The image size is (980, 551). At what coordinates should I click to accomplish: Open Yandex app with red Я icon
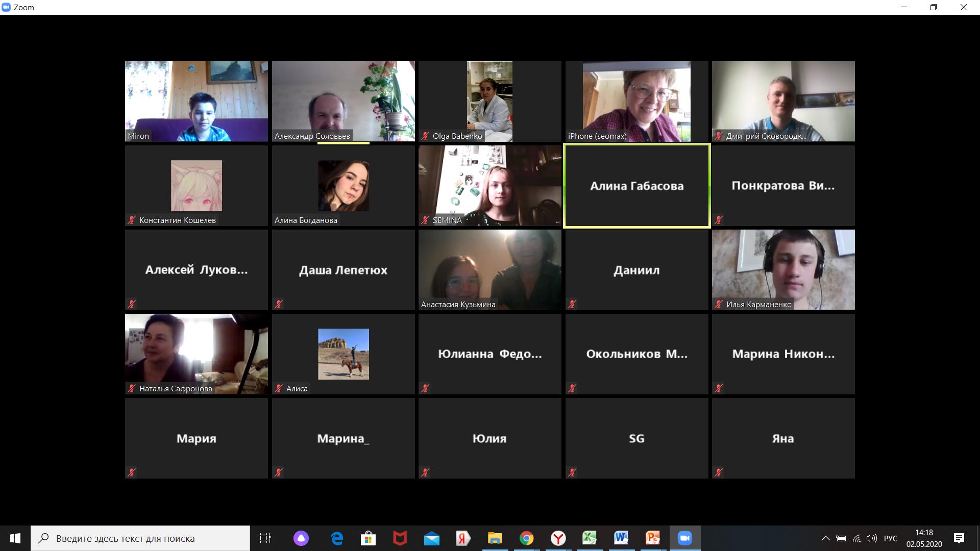pyautogui.click(x=463, y=538)
